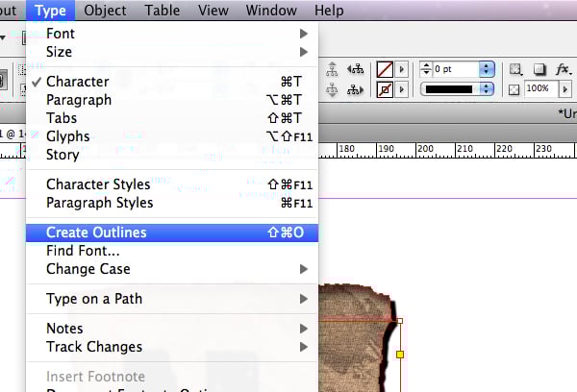Click the dotted-square icon left of drop shadow
577x392 pixels.
[x=515, y=69]
